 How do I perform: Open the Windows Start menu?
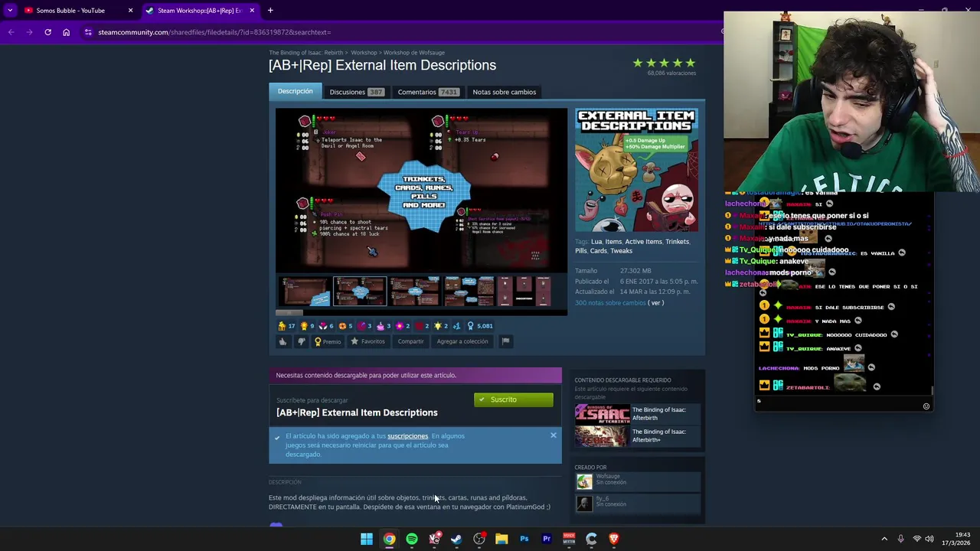[367, 539]
